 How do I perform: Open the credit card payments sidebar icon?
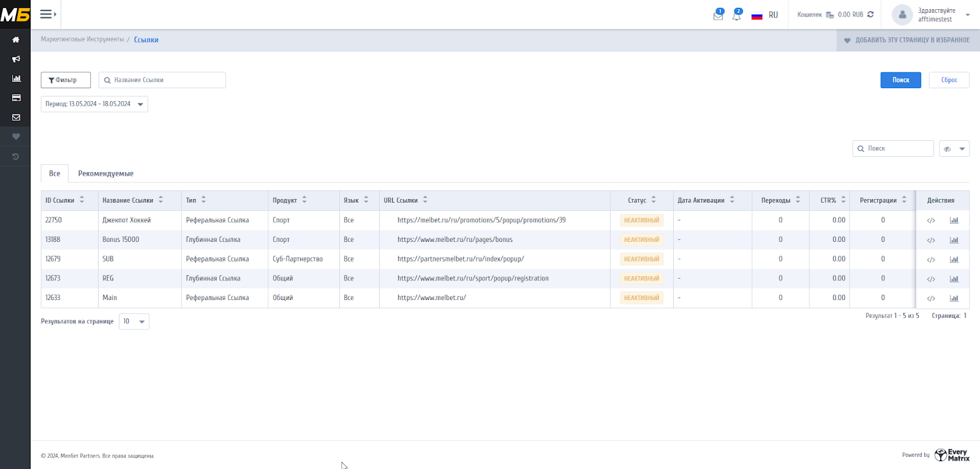(x=16, y=98)
